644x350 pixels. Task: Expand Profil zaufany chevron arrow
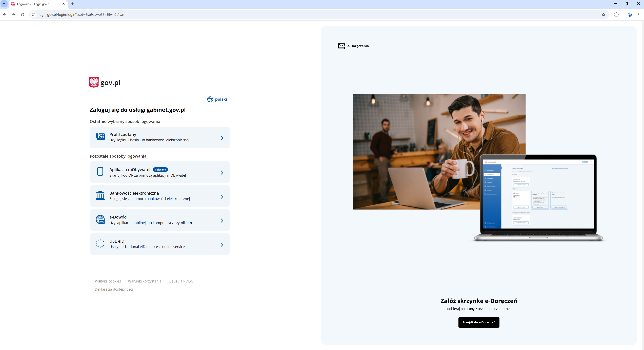[222, 138]
